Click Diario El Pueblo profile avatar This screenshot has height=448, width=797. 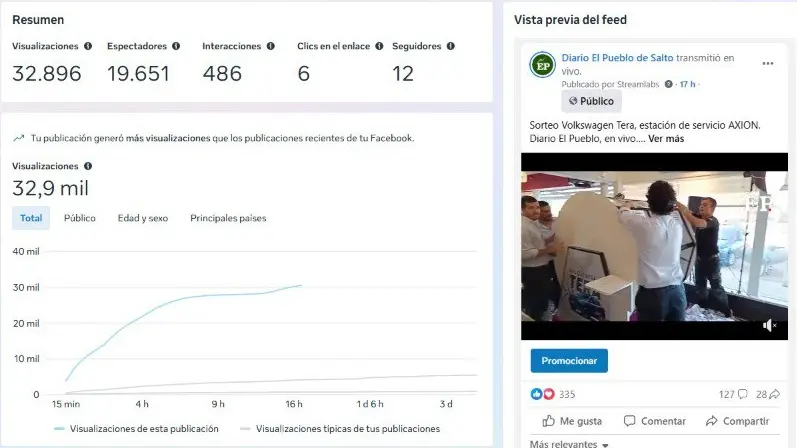pos(542,65)
